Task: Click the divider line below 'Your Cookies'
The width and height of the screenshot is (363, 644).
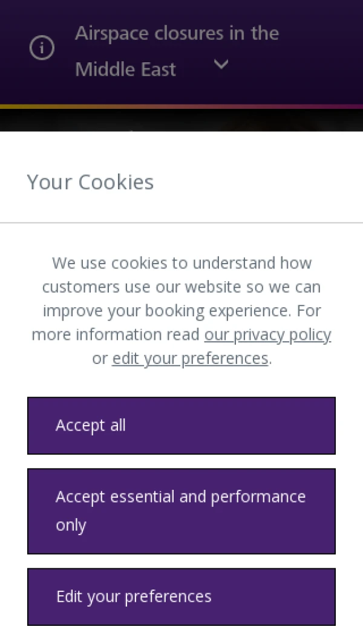Action: (181, 223)
